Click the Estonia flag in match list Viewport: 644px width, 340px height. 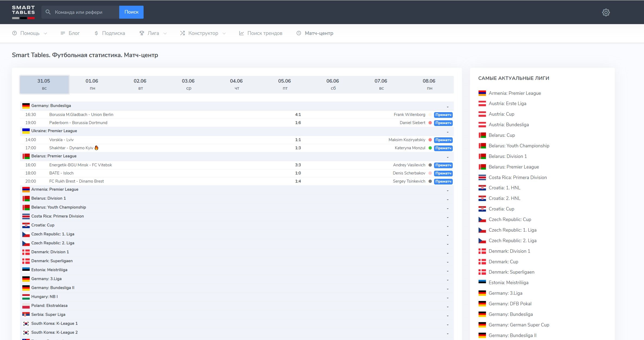coord(26,270)
